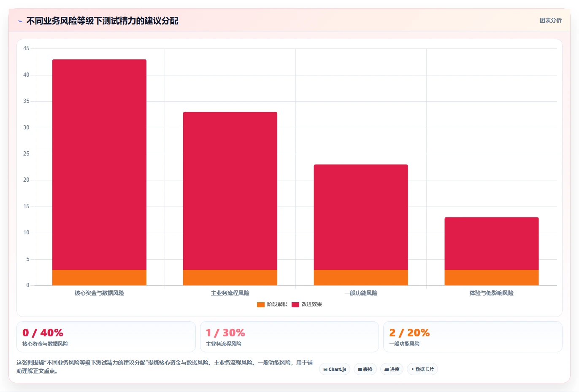Click the red bar for 主业务流程风险

click(230, 191)
